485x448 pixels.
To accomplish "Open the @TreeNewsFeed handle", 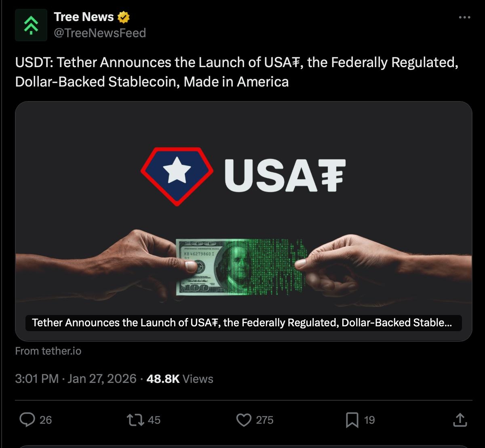I will [x=100, y=33].
